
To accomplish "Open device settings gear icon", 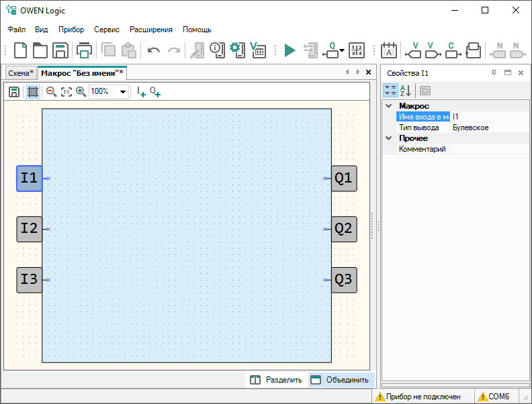I will pyautogui.click(x=236, y=50).
